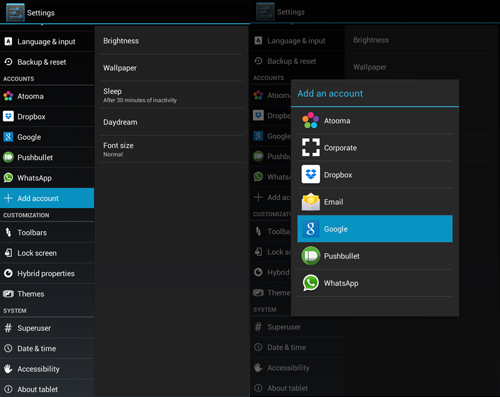
Task: Click Accessibility label in left sidebar
Action: [38, 369]
